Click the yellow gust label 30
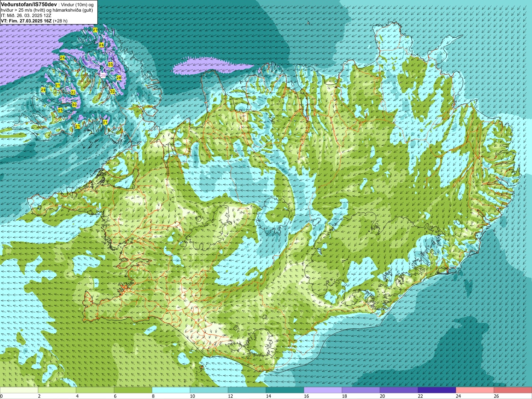The height and width of the screenshot is (399, 532). click(74, 105)
